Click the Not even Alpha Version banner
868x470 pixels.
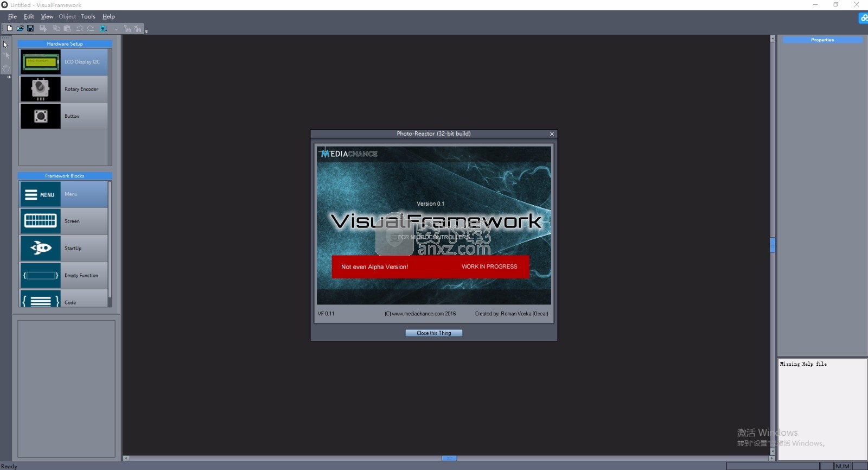[430, 267]
